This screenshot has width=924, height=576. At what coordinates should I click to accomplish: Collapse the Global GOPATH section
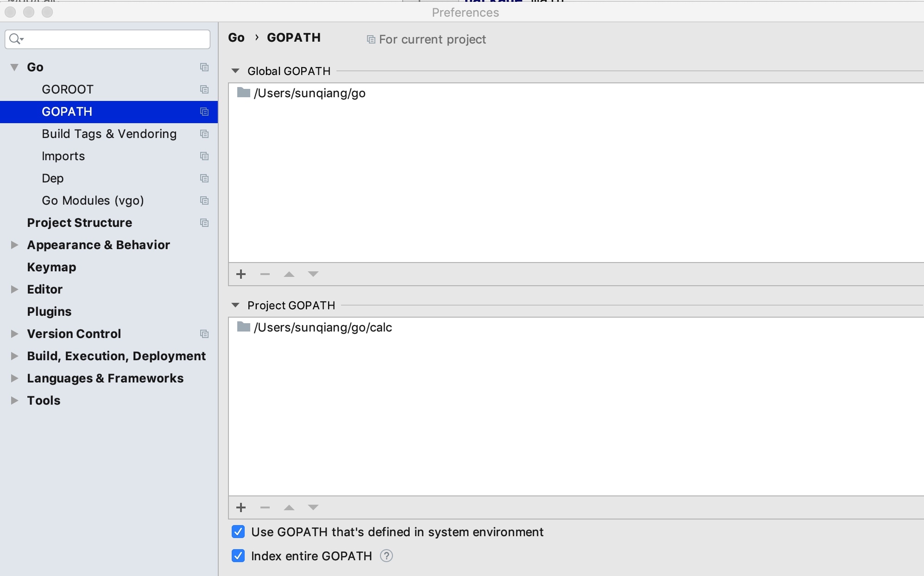point(236,71)
